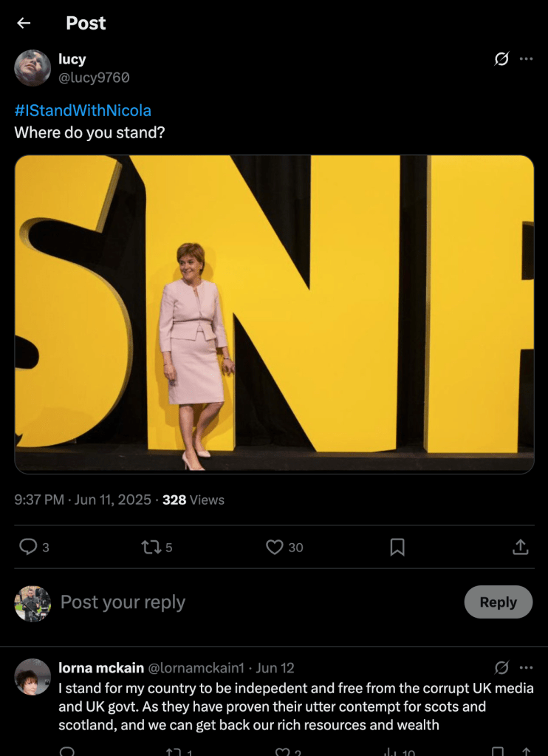This screenshot has height=756, width=548.
Task: Go back using the arrow icon
Action: click(x=24, y=23)
